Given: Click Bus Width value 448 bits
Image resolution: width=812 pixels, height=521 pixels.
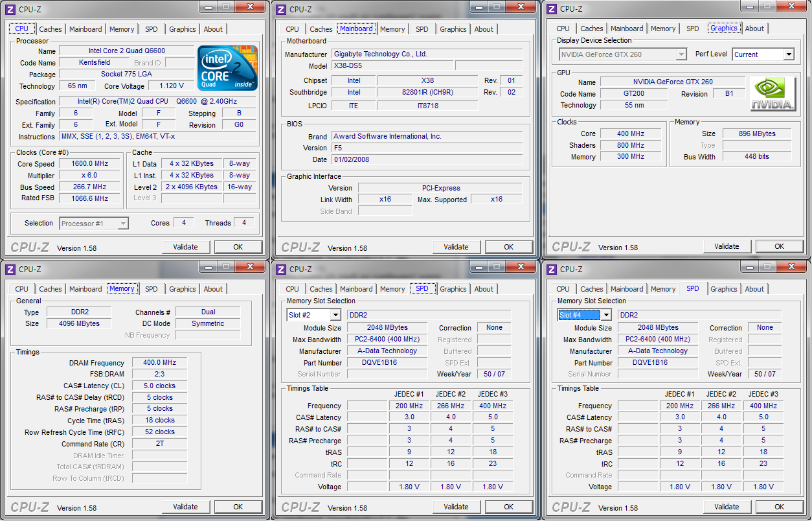Looking at the screenshot, I should 757,157.
